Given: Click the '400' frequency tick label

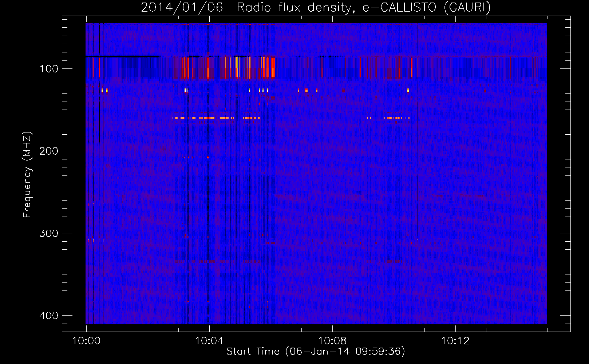Looking at the screenshot, I should (49, 316).
